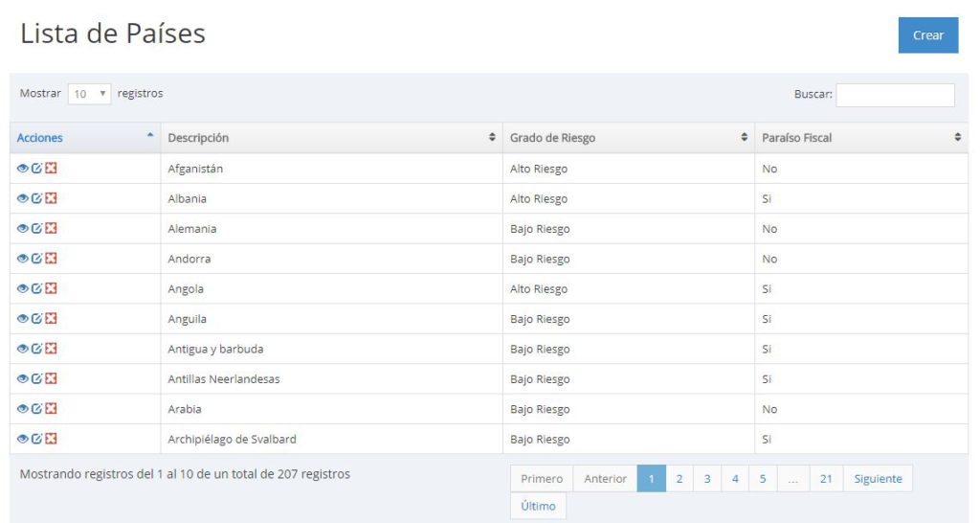View details of Andorra row
This screenshot has width=980, height=523.
pos(23,259)
